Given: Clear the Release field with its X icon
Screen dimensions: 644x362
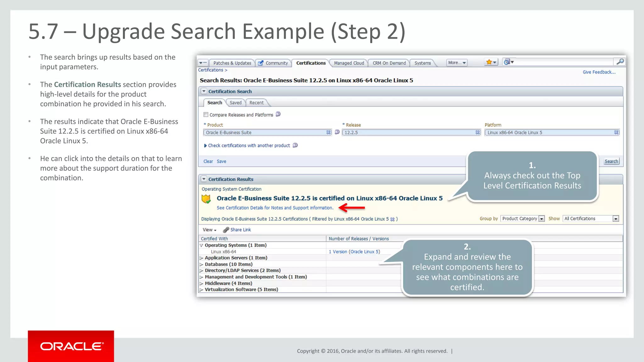Looking at the screenshot, I should coord(478,133).
